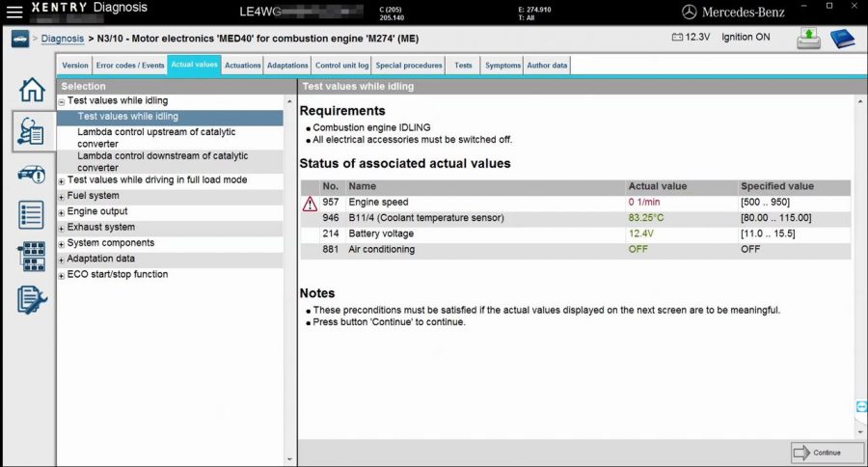Expand the Engine output node
This screenshot has width=868, height=467.
[x=62, y=212]
